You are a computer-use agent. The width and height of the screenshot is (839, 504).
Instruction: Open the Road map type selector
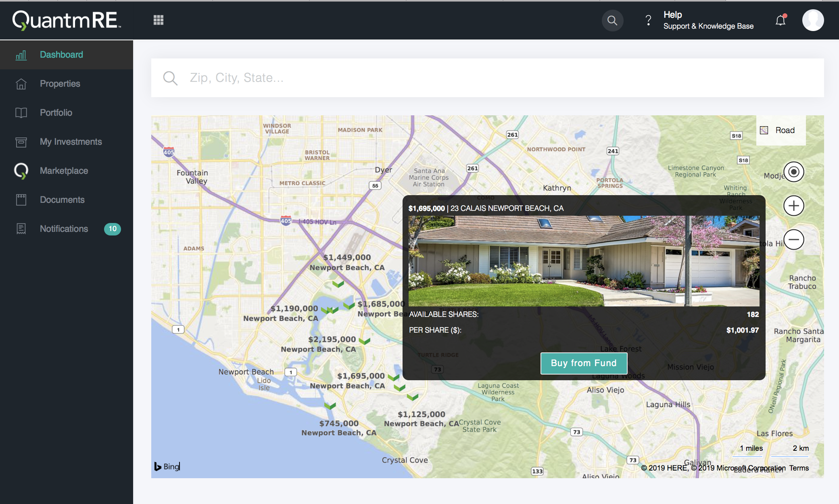click(781, 130)
